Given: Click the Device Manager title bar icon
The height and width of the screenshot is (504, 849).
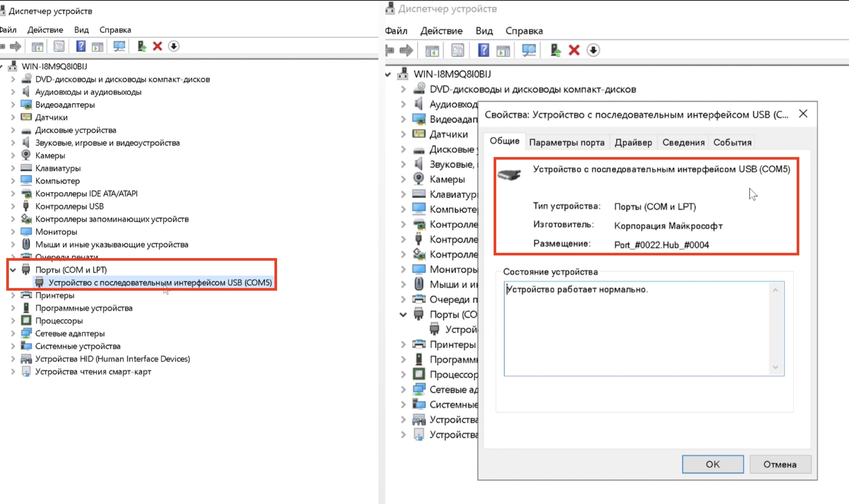Looking at the screenshot, I should pos(3,11).
